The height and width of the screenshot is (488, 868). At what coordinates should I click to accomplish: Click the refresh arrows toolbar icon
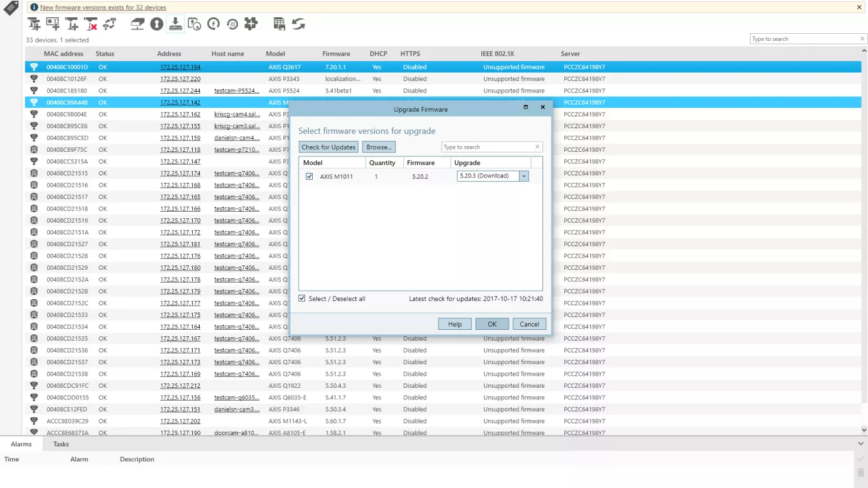[298, 24]
